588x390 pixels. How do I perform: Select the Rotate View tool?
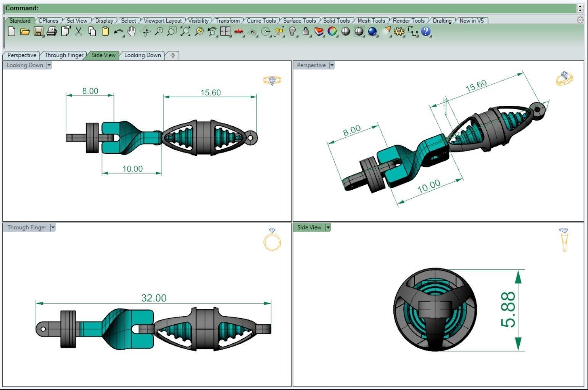click(145, 32)
